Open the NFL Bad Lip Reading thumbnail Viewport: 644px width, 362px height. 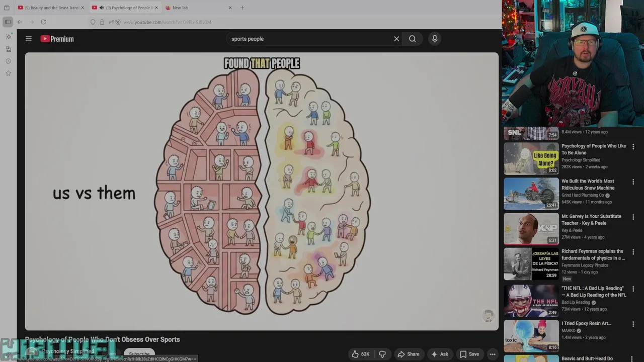[531, 301]
